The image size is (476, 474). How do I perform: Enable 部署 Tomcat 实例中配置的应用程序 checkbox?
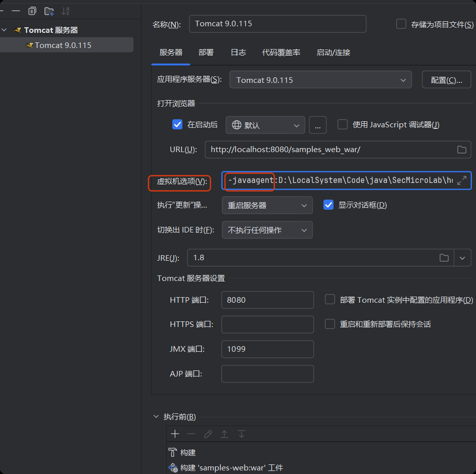click(x=329, y=299)
